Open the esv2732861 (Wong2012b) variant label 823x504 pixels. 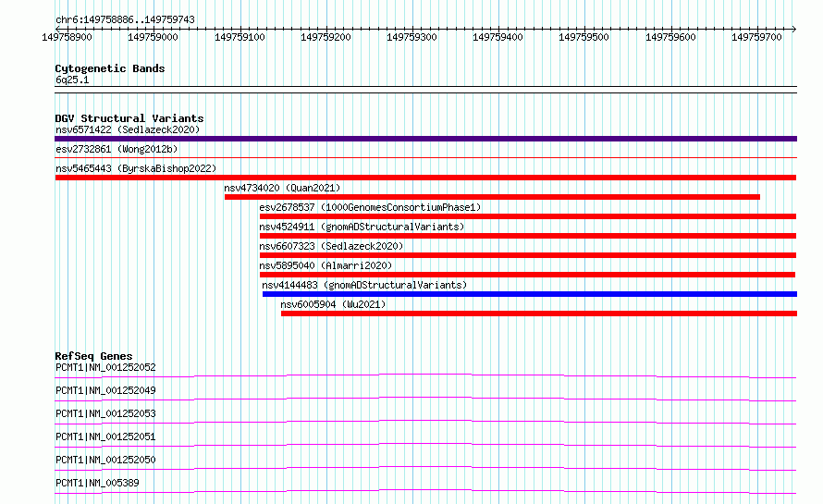[x=117, y=149]
